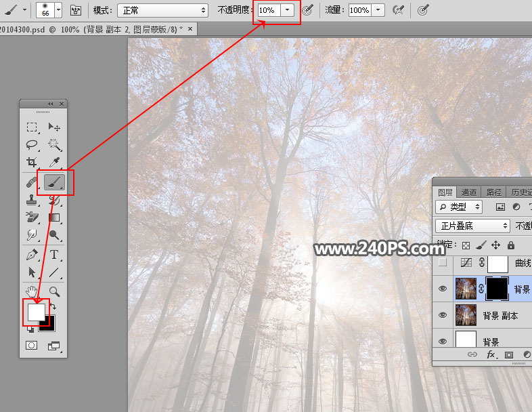The height and width of the screenshot is (412, 532).
Task: Close the document tab 20104300.psd
Action: [190, 29]
